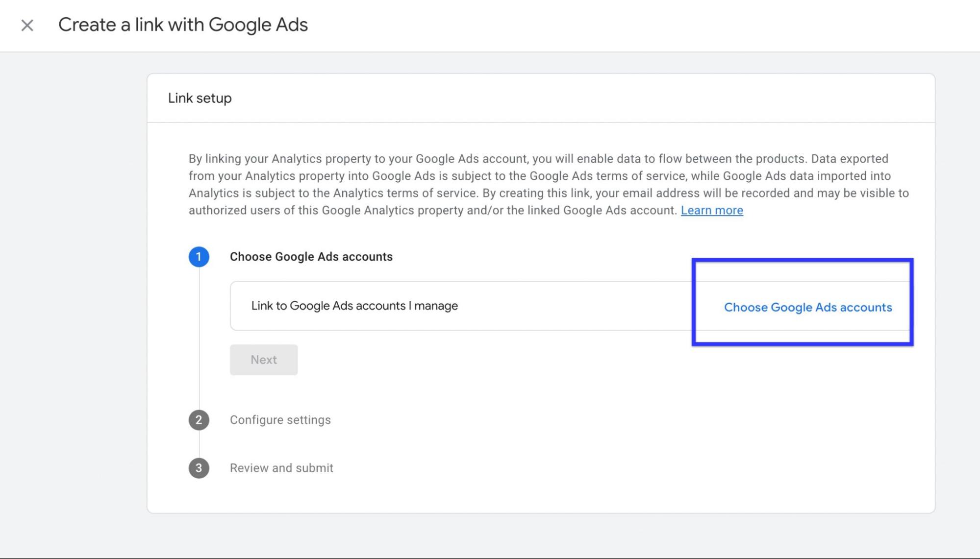
Task: Click the Link setup card heading
Action: tap(200, 98)
